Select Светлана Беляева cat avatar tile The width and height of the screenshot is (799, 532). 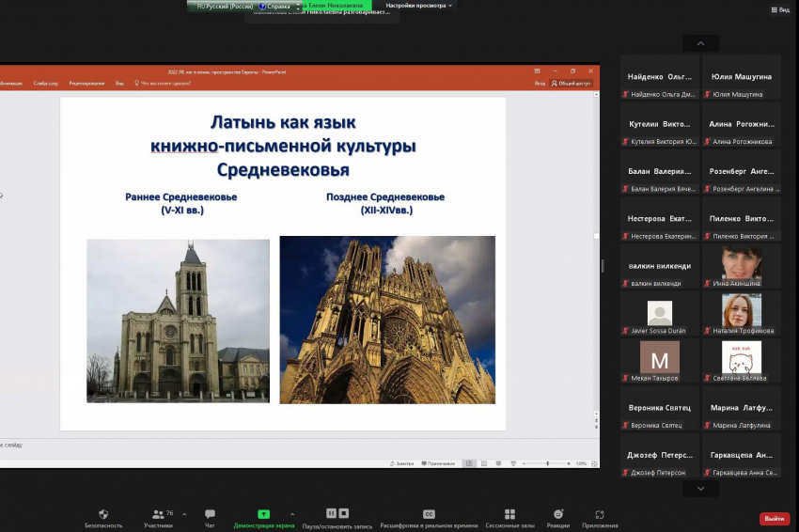[742, 361]
